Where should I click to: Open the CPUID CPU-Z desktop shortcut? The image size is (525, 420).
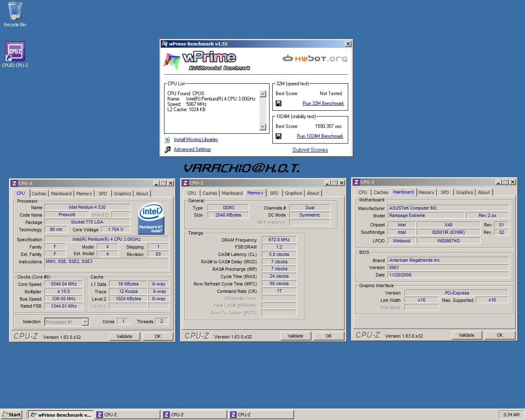[x=15, y=55]
